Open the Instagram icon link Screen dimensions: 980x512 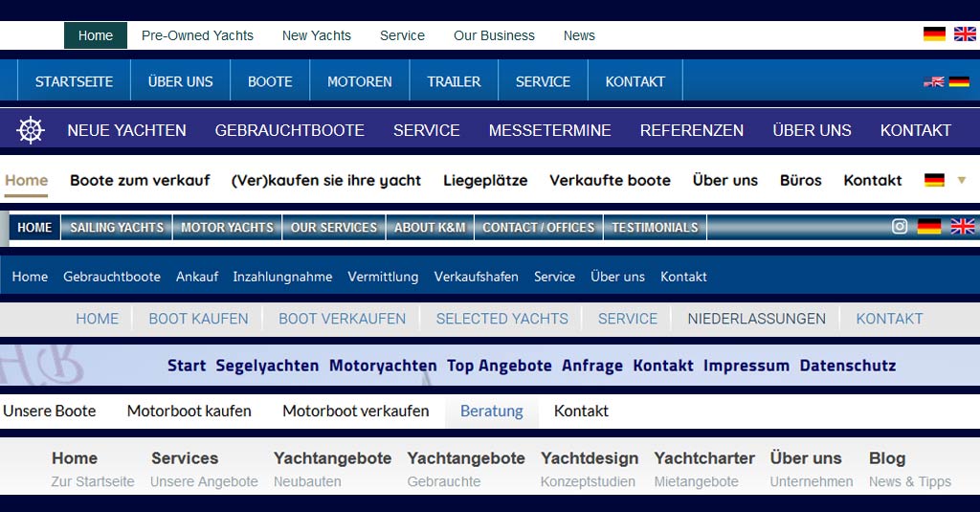(x=900, y=227)
